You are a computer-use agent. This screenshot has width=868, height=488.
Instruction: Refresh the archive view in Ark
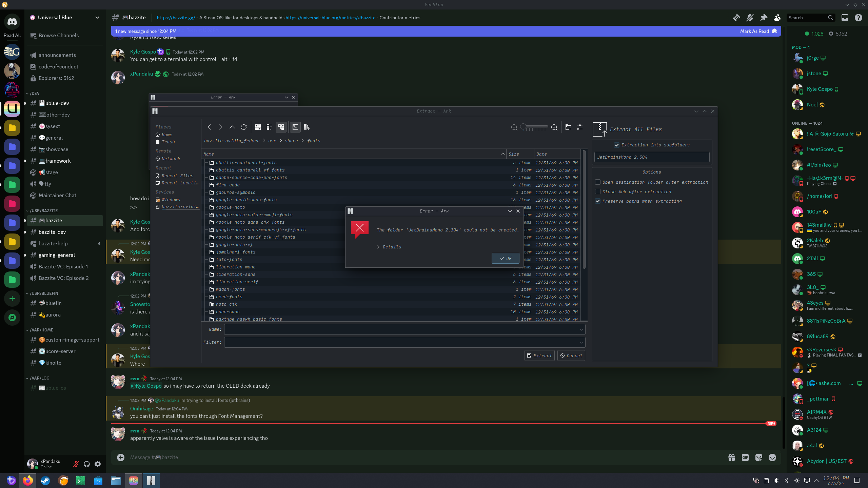point(244,127)
